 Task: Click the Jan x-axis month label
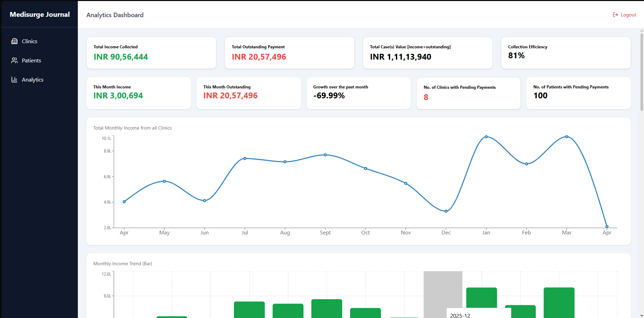click(486, 233)
